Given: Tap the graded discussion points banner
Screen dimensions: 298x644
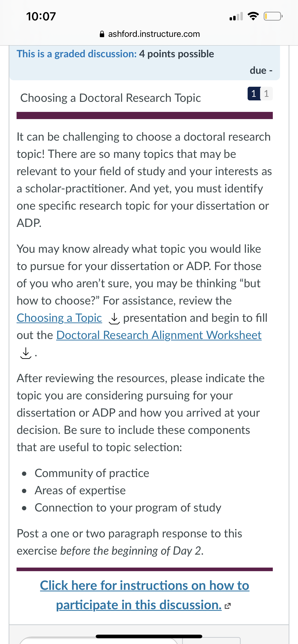Looking at the screenshot, I should click(x=144, y=63).
